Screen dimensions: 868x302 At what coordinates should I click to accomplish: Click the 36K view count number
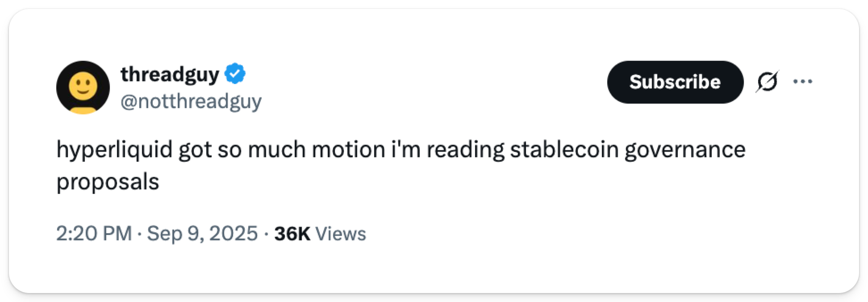point(292,234)
